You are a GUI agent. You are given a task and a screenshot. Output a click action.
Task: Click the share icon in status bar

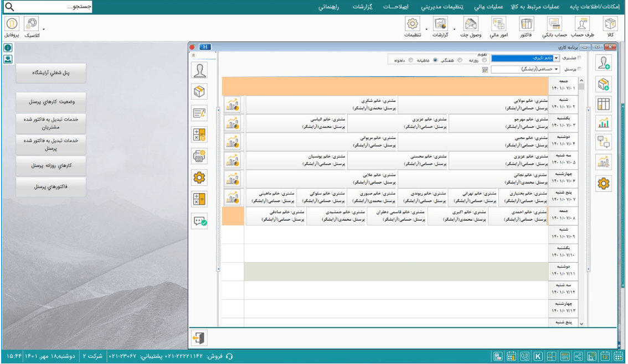[578, 356]
